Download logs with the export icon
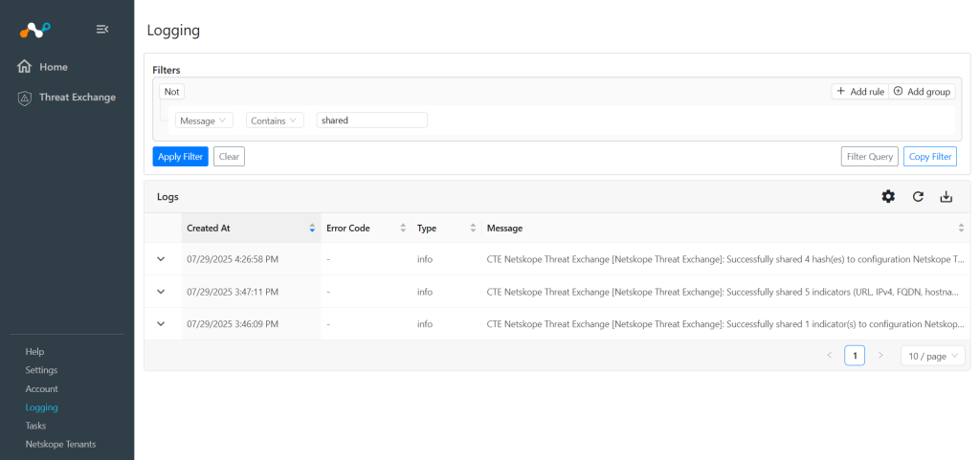 pos(947,197)
